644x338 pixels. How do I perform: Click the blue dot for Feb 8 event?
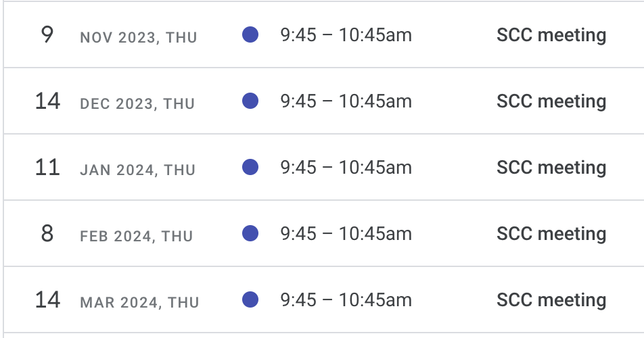pyautogui.click(x=250, y=233)
